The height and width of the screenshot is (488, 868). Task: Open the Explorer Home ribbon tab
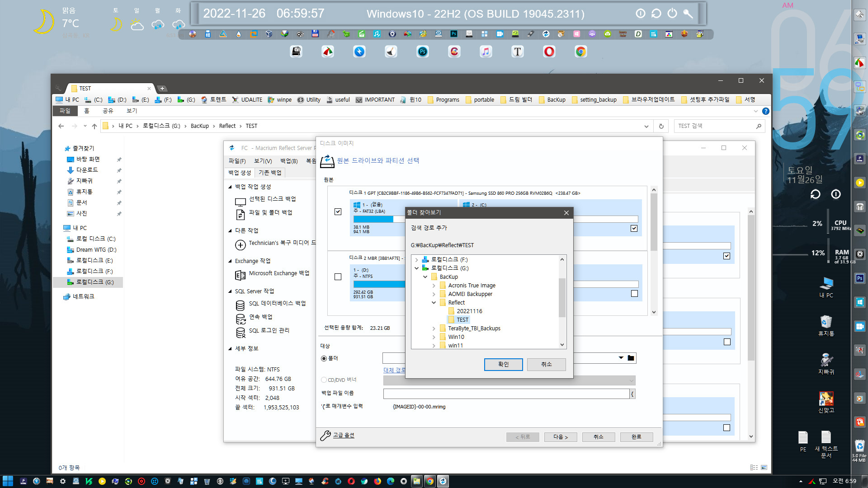[87, 111]
